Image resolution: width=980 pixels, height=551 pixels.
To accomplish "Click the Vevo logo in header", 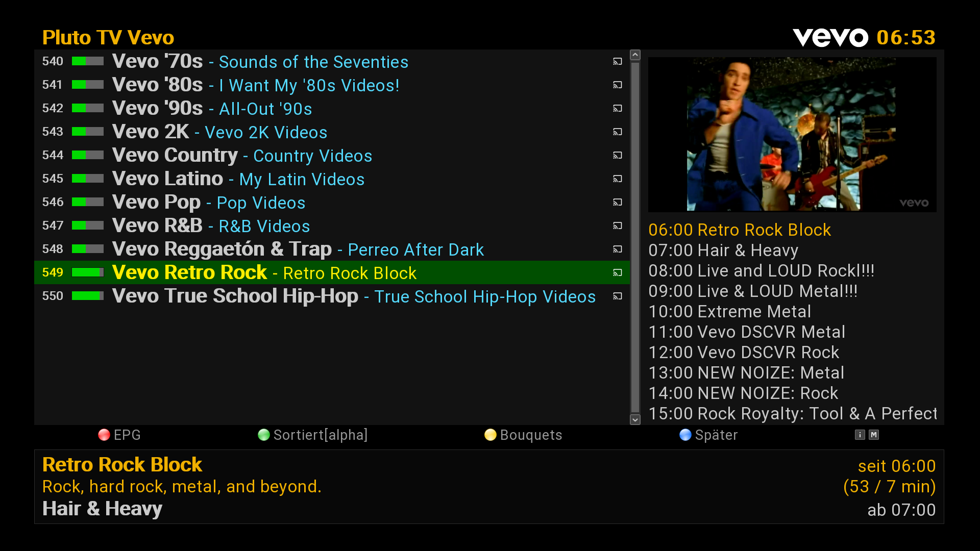I will point(830,37).
